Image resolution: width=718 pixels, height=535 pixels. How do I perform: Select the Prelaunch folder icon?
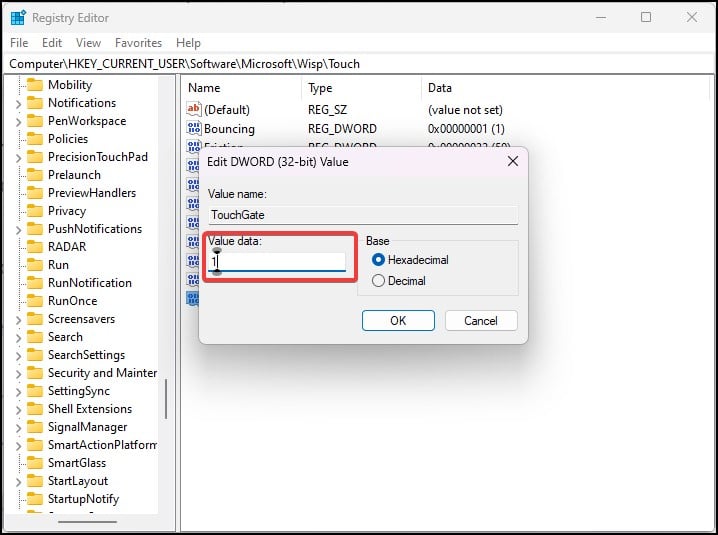click(x=35, y=175)
